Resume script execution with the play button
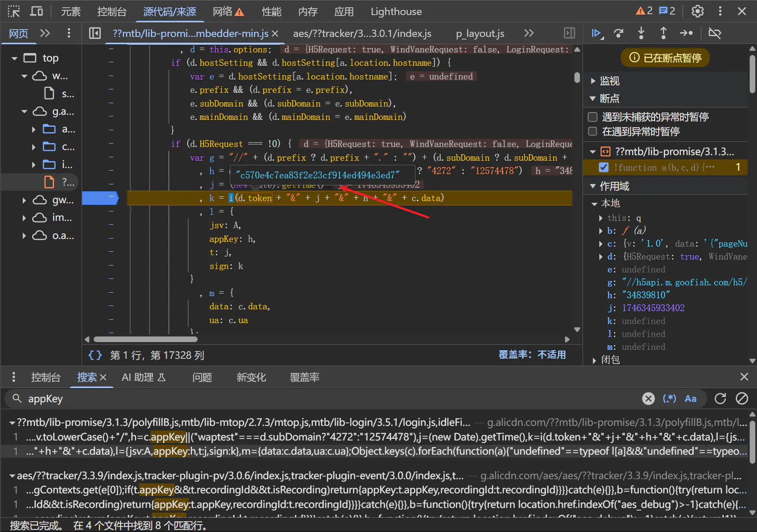Screen dimensions: 757x532 [x=596, y=33]
